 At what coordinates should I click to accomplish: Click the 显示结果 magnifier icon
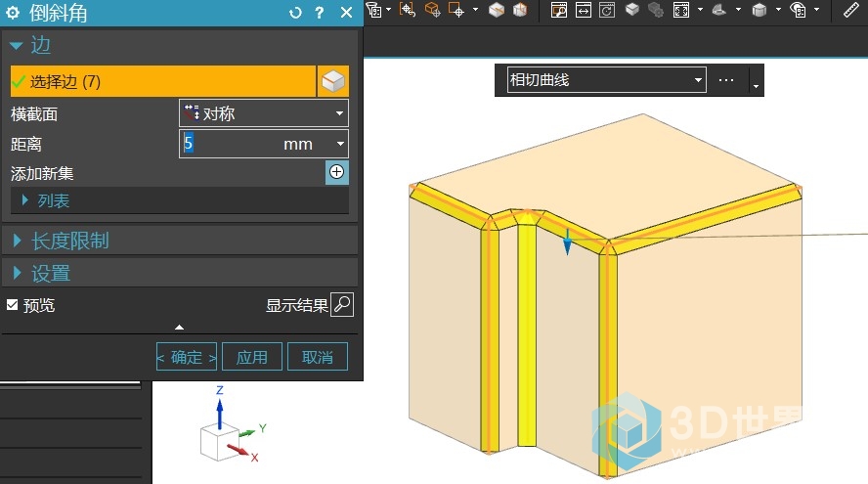coord(342,304)
